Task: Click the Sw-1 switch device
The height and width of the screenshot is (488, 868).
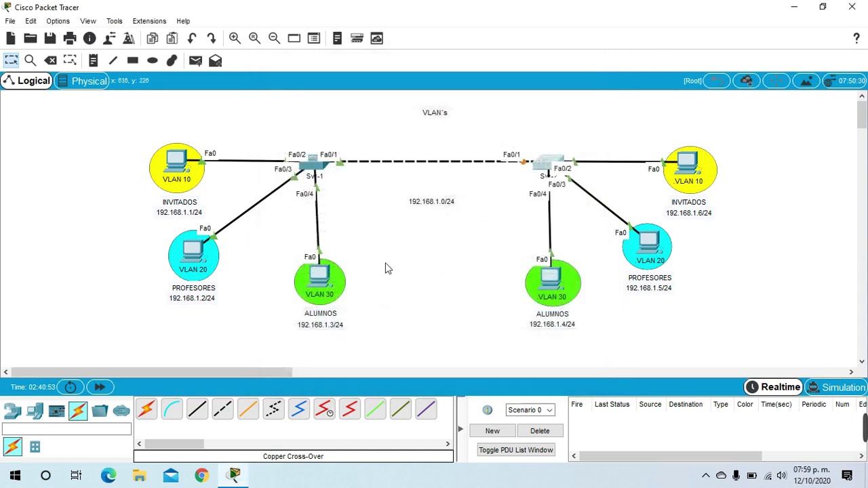Action: [313, 162]
